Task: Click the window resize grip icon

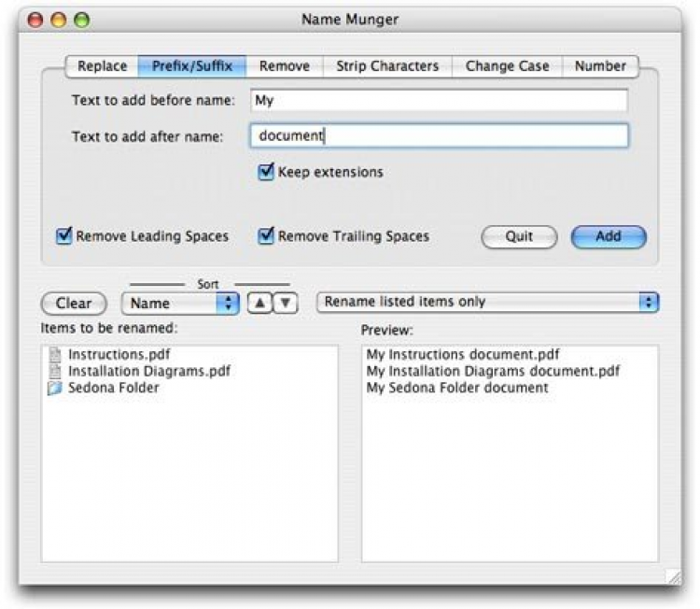Action: tap(673, 576)
